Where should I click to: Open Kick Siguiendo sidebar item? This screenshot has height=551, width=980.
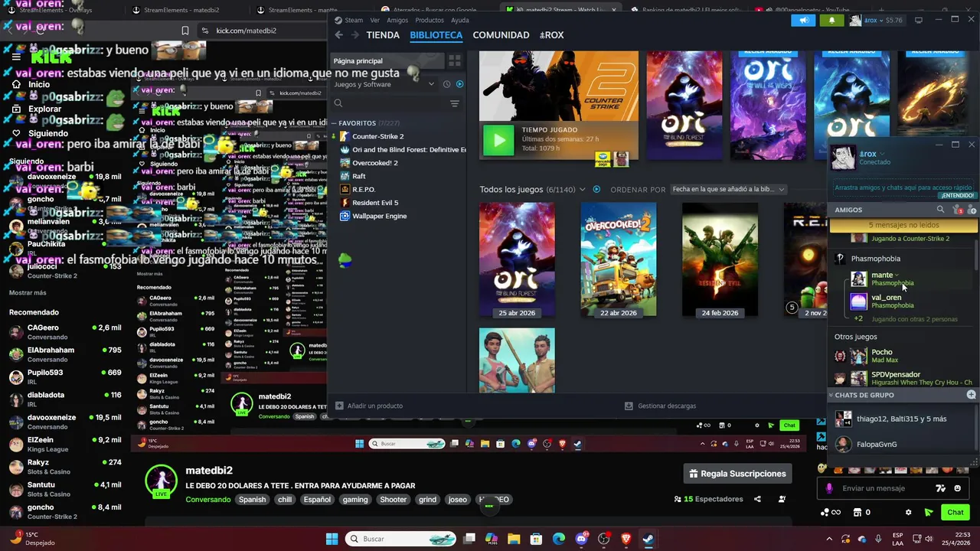click(48, 133)
